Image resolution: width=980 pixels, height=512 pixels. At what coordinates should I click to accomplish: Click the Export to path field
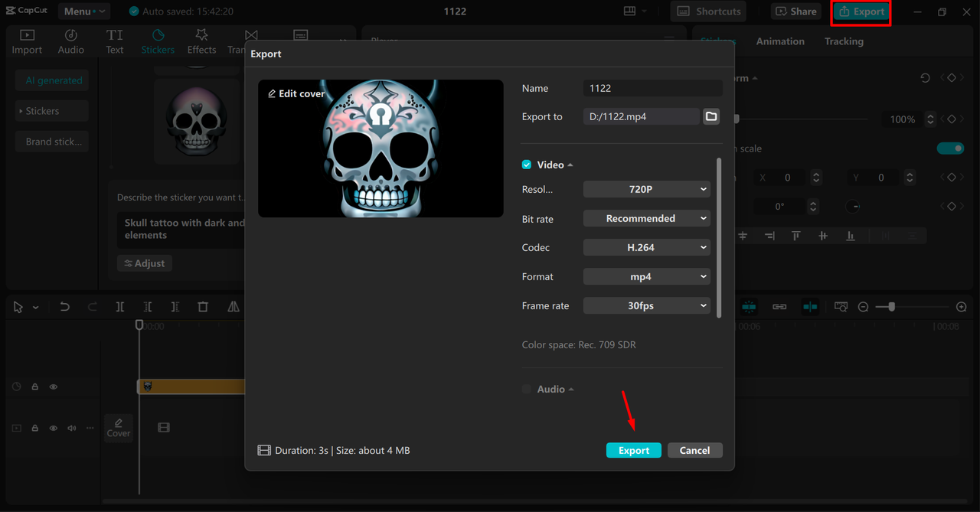point(641,116)
